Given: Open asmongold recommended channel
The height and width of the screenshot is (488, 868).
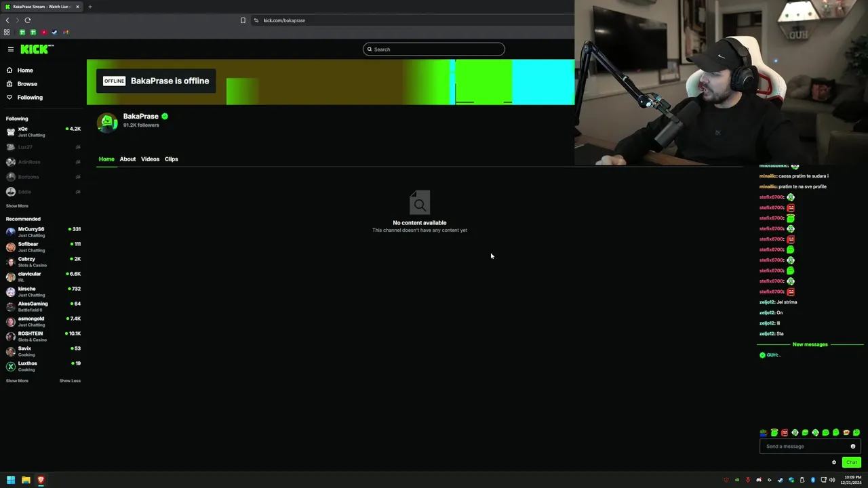Looking at the screenshot, I should 43,321.
